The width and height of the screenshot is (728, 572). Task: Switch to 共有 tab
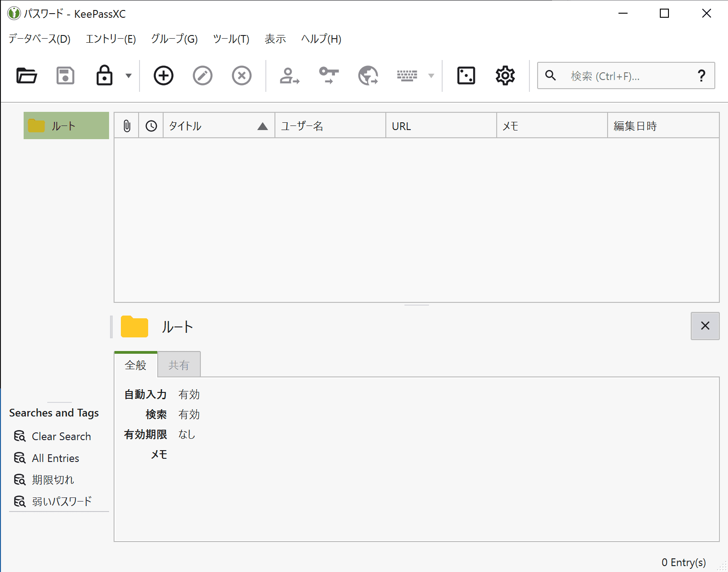(x=179, y=365)
